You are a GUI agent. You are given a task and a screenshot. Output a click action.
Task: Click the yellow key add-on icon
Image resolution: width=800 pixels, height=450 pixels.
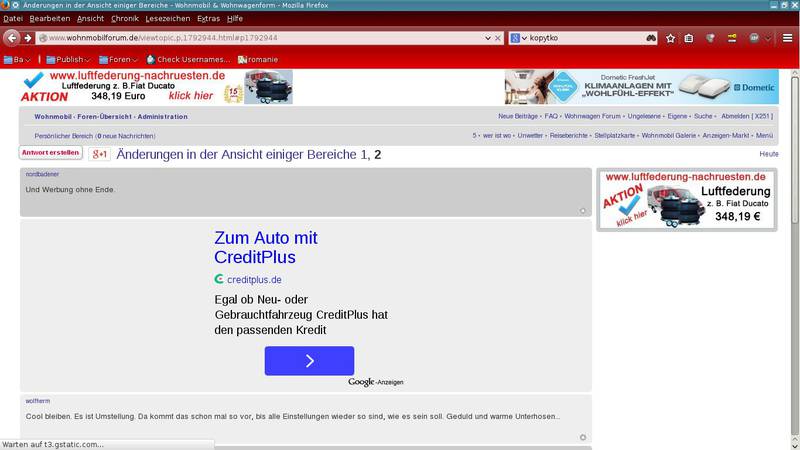[732, 38]
